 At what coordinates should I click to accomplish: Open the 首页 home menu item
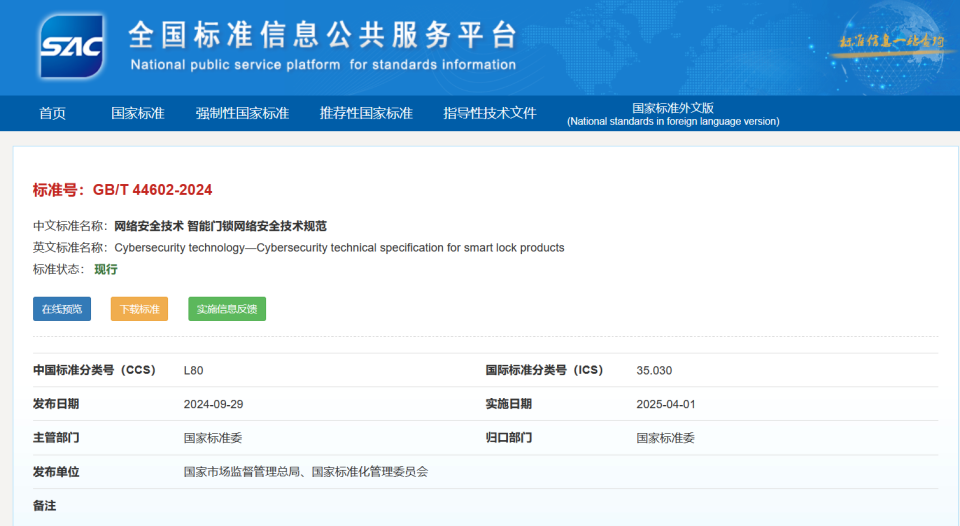52,113
